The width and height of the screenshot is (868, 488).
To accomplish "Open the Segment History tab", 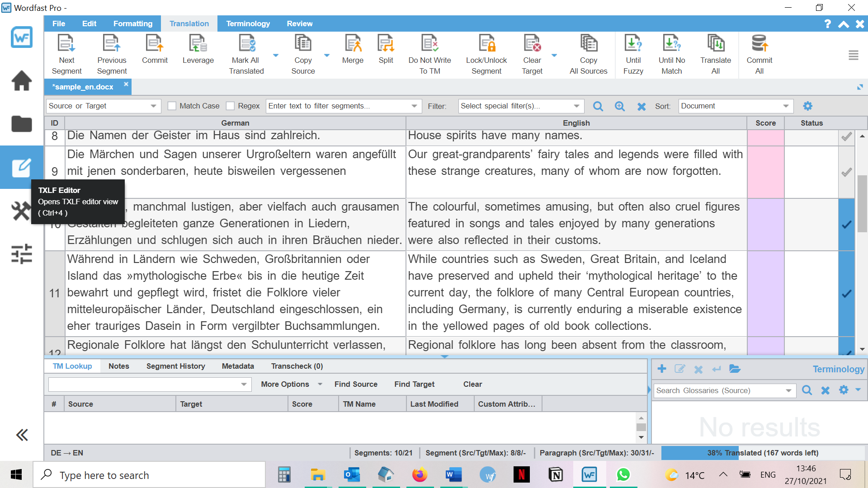I will (175, 366).
